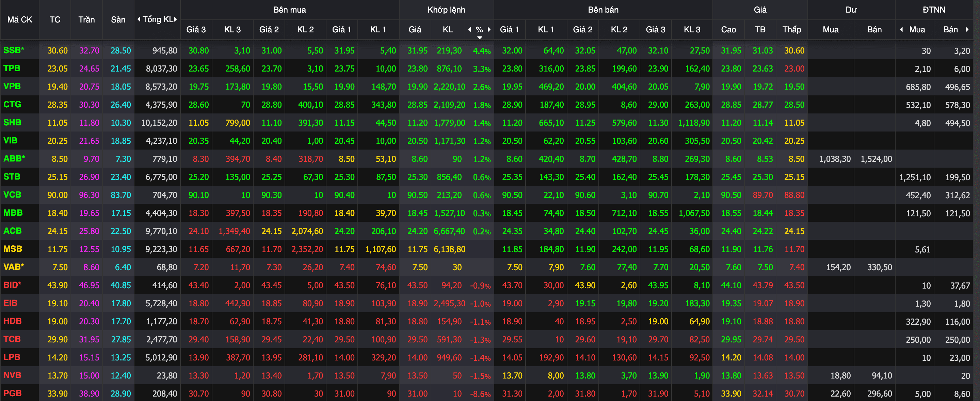Click the Dư Bán column header
Image resolution: width=980 pixels, height=401 pixels.
click(874, 29)
